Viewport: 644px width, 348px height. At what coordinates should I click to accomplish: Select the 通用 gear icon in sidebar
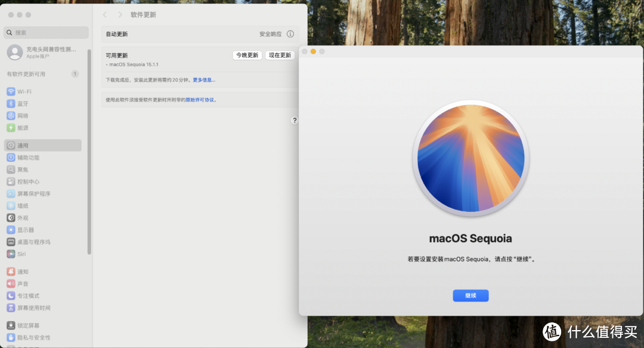11,145
